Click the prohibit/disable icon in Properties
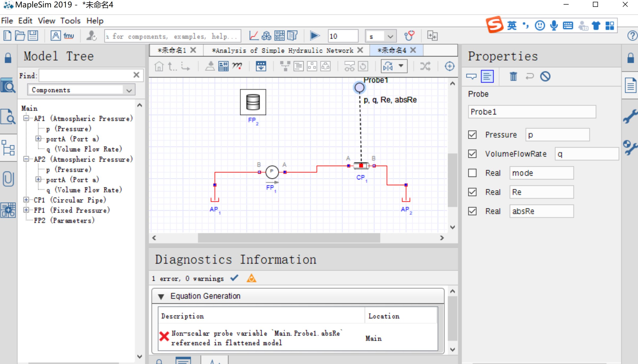This screenshot has width=638, height=364. (x=545, y=76)
